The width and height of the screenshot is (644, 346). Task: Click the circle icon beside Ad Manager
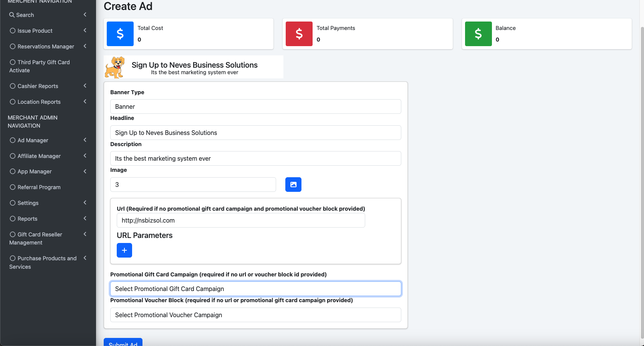click(13, 140)
